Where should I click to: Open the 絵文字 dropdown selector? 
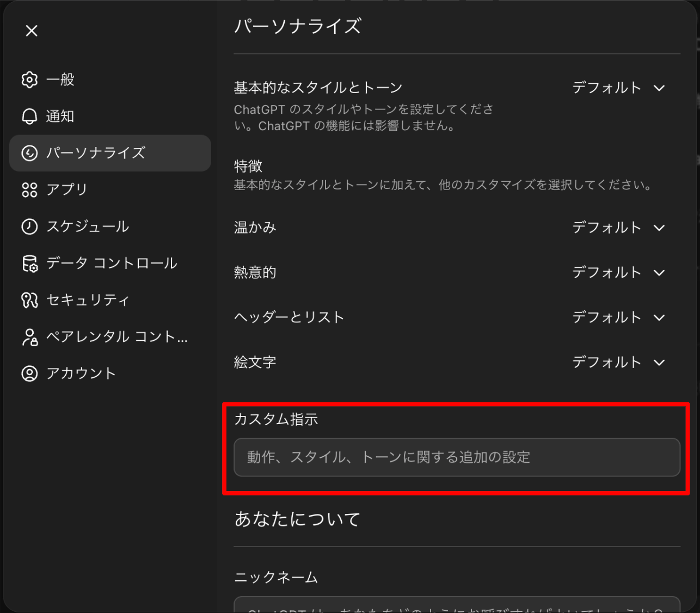pyautogui.click(x=618, y=363)
